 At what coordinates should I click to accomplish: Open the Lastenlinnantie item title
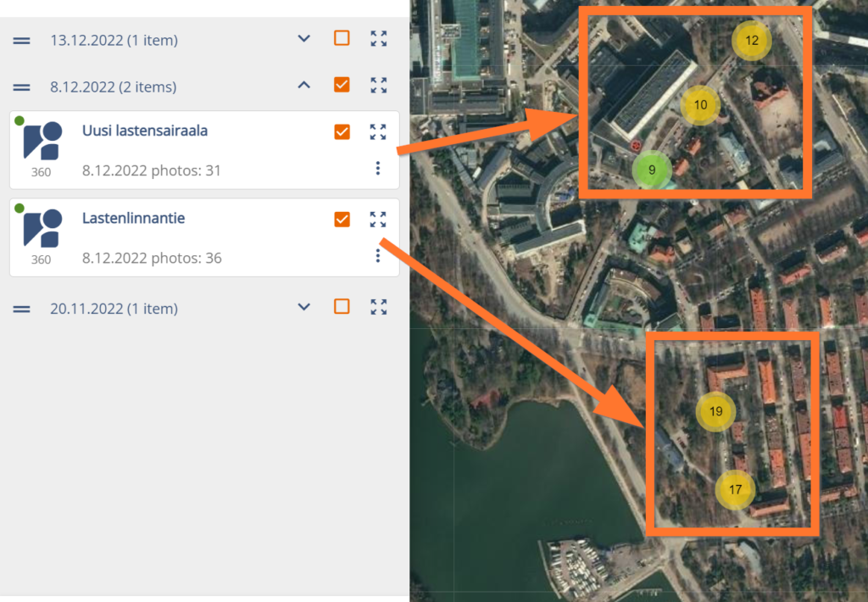(x=133, y=218)
